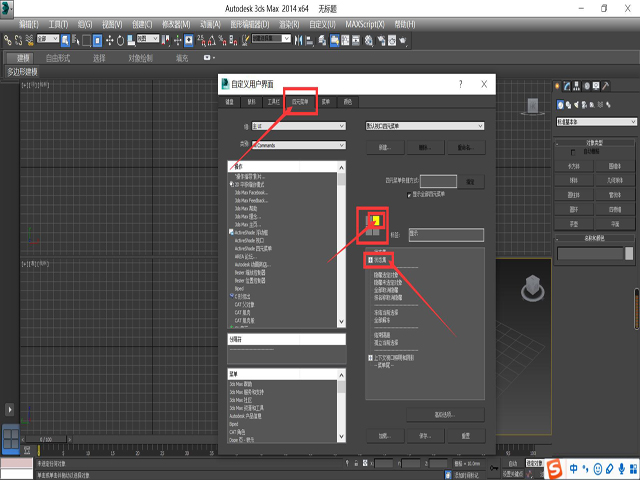Click the Save button in dialog
Viewport: 640px width, 480px height.
424,436
